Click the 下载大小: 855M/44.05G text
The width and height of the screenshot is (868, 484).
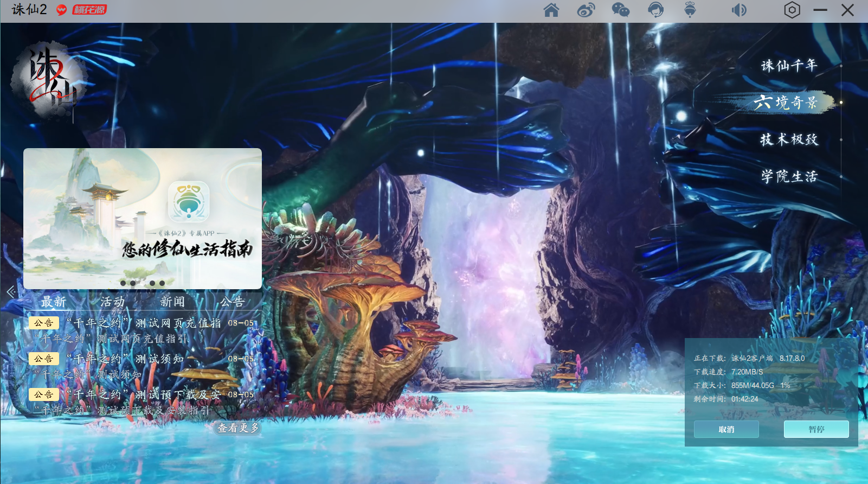(x=734, y=385)
